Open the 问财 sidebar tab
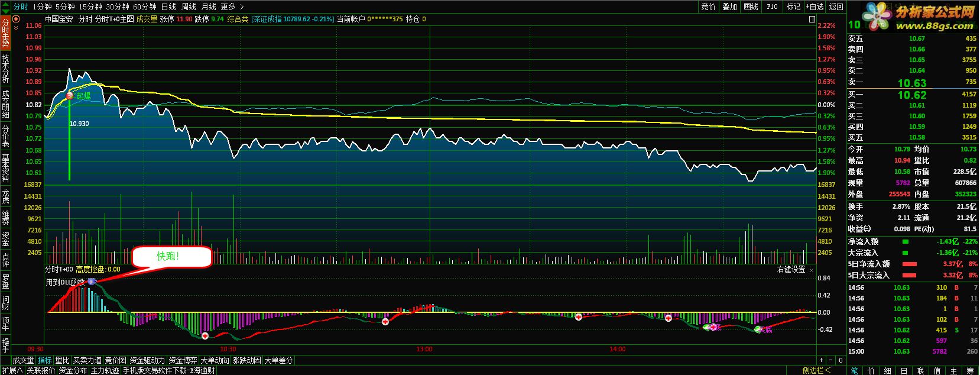Image resolution: width=980 pixels, height=375 pixels. pos(5,303)
